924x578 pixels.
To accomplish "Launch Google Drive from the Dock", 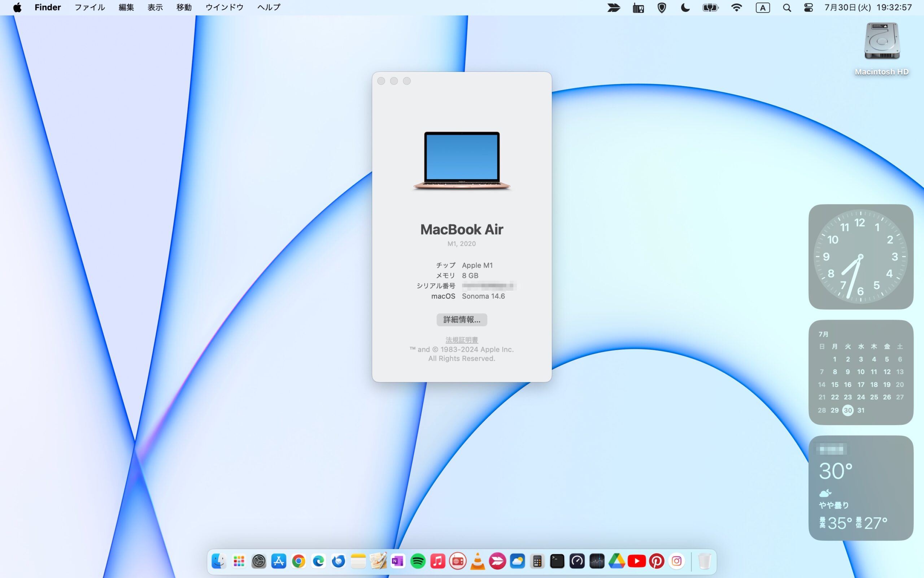I will 616,561.
